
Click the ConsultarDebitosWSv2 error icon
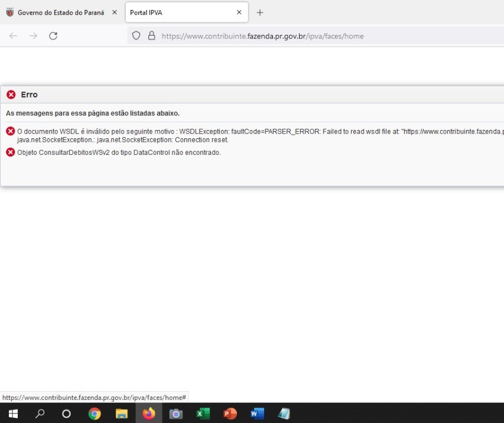click(10, 152)
